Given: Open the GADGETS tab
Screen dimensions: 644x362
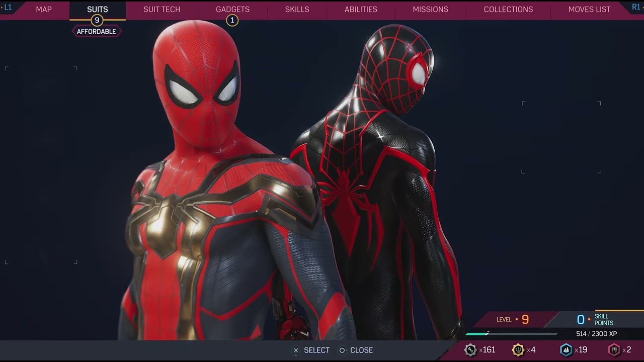Looking at the screenshot, I should pyautogui.click(x=232, y=10).
